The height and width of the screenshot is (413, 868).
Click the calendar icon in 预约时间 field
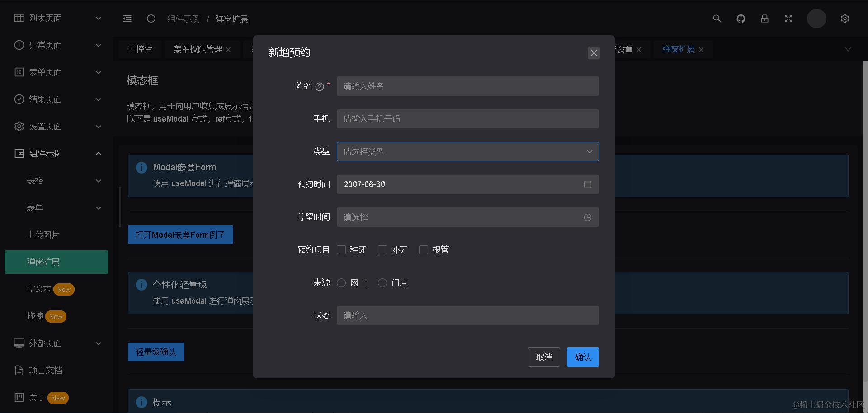coord(588,184)
